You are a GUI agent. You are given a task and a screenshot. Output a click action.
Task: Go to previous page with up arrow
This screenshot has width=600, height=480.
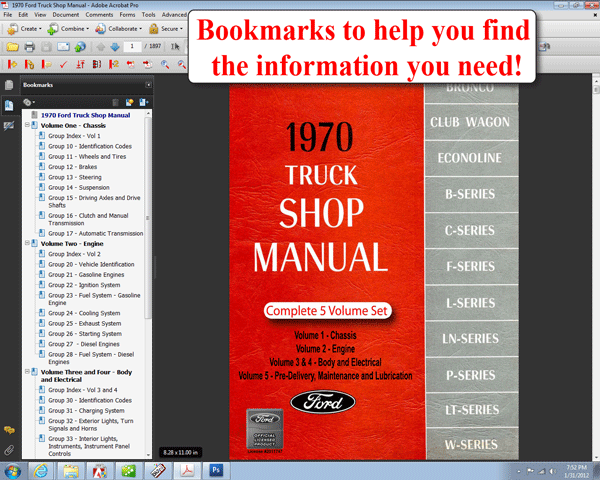click(x=101, y=47)
